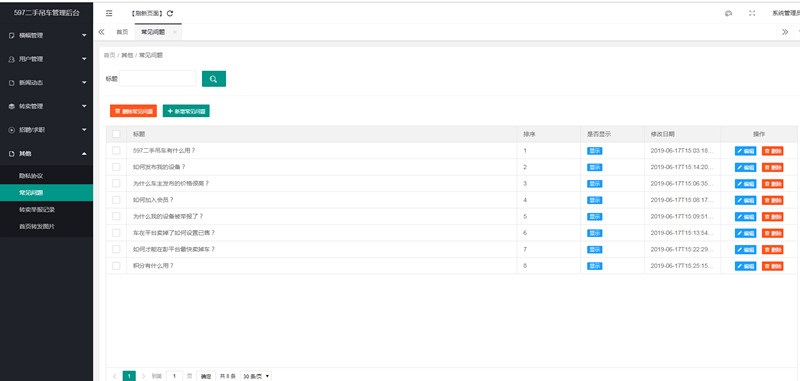Check the box for 积分有什么用？ row

click(x=116, y=266)
